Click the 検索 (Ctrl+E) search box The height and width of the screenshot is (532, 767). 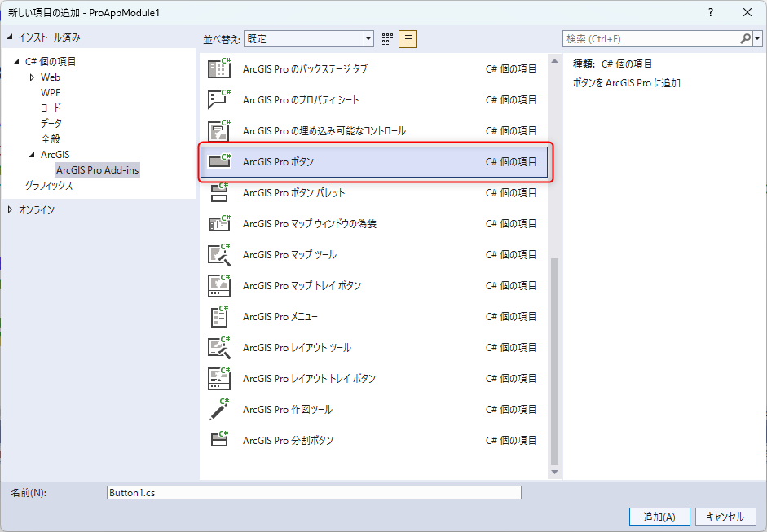click(x=650, y=38)
